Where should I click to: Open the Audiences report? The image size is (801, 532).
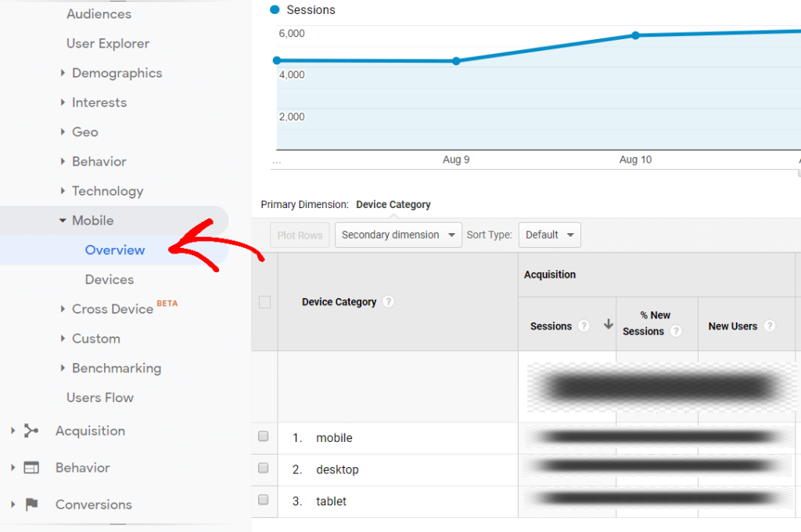[x=99, y=14]
